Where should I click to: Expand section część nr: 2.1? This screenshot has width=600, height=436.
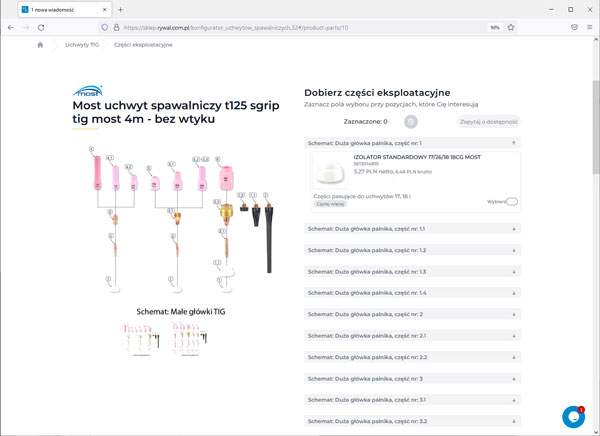412,336
